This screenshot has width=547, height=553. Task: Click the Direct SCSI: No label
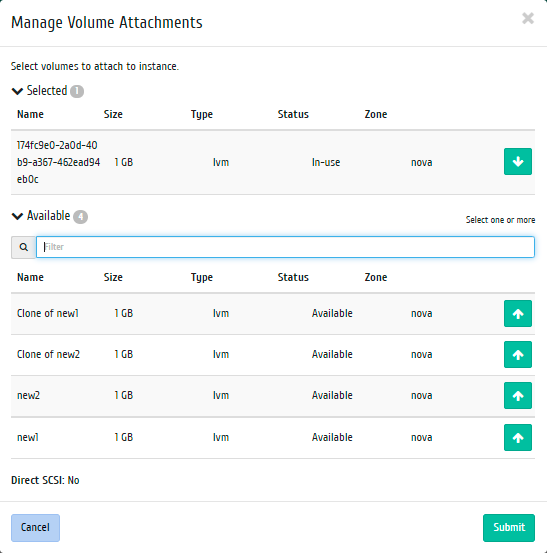click(x=45, y=480)
